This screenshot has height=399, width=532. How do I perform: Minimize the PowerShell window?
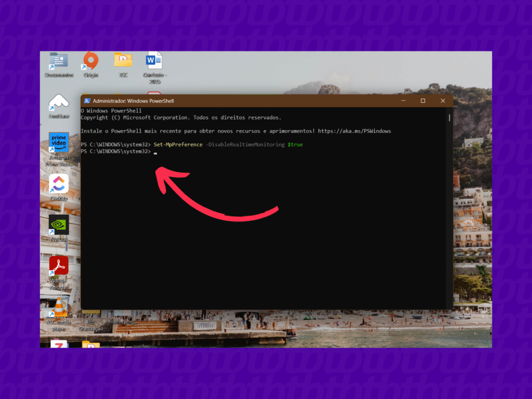(403, 101)
